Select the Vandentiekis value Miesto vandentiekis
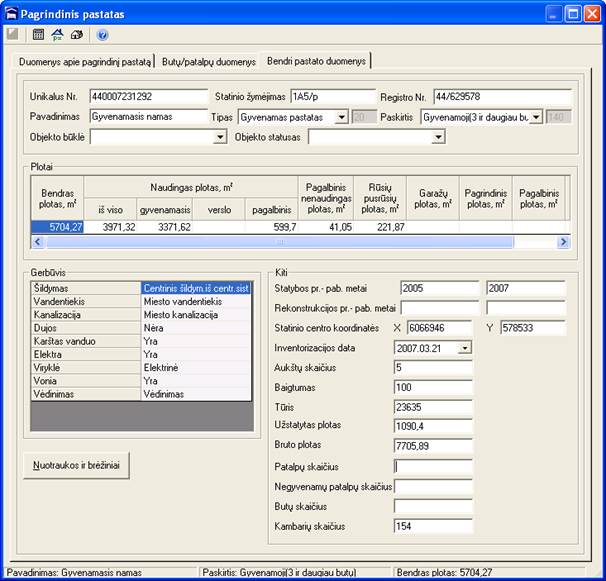This screenshot has height=581, width=606. click(x=196, y=302)
